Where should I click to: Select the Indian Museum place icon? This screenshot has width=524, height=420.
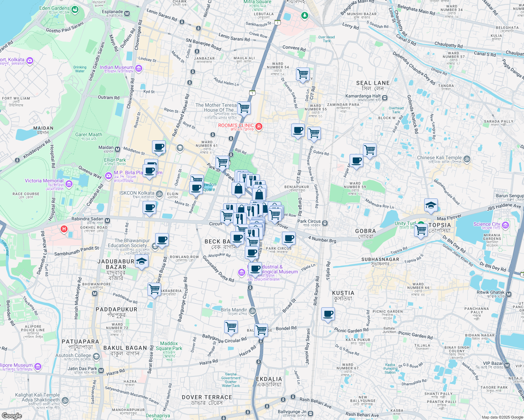click(x=139, y=68)
